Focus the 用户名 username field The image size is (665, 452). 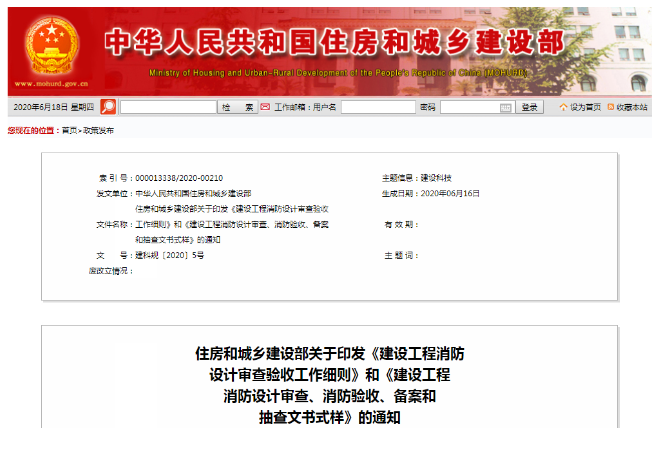tap(378, 107)
